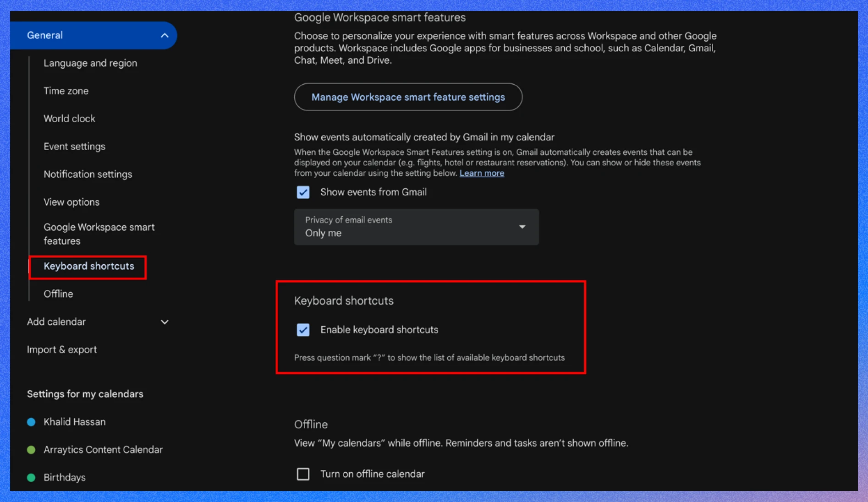Open the General settings menu item
This screenshot has width=868, height=502.
coord(93,35)
